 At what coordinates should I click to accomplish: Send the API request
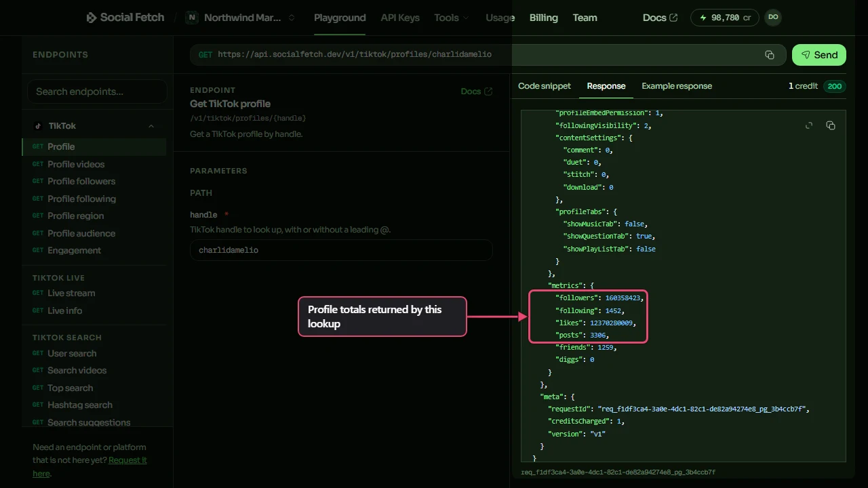point(819,55)
